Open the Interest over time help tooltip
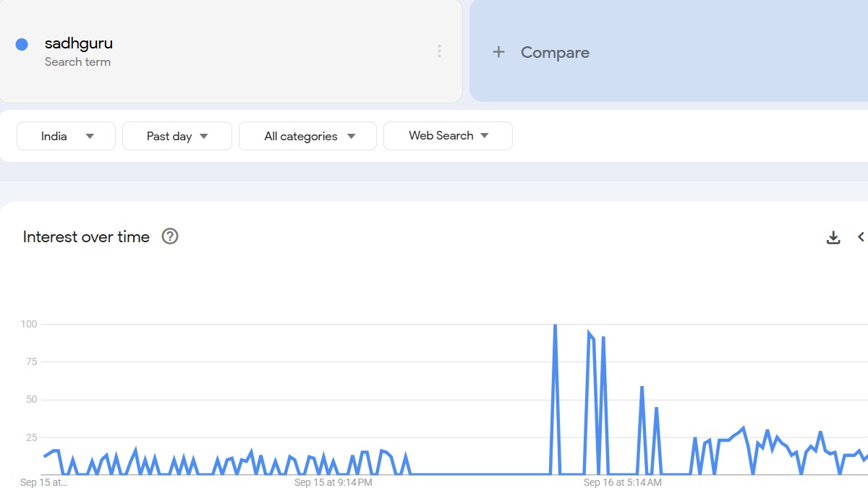 pos(169,236)
